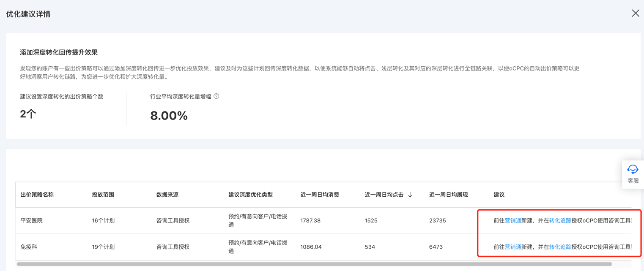Open 转化追踪 link in 平安医院 row
This screenshot has height=271, width=644.
click(x=560, y=220)
